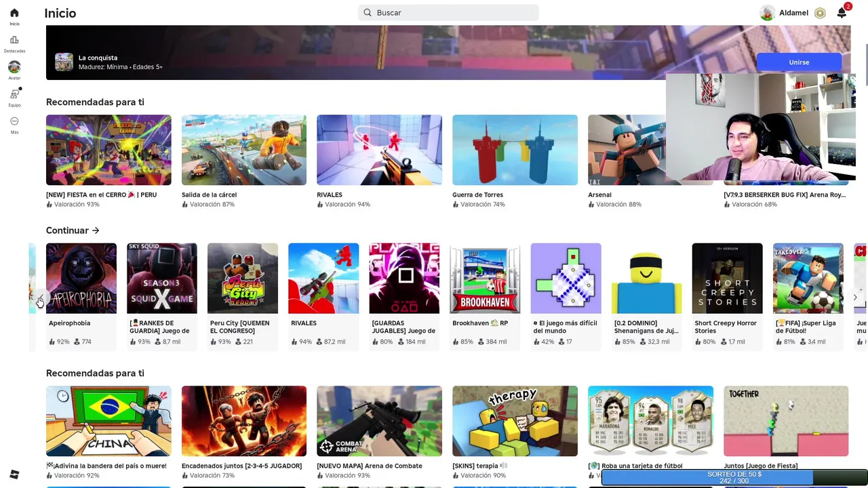
Task: Open Aldamel profile avatar picture
Action: click(767, 13)
